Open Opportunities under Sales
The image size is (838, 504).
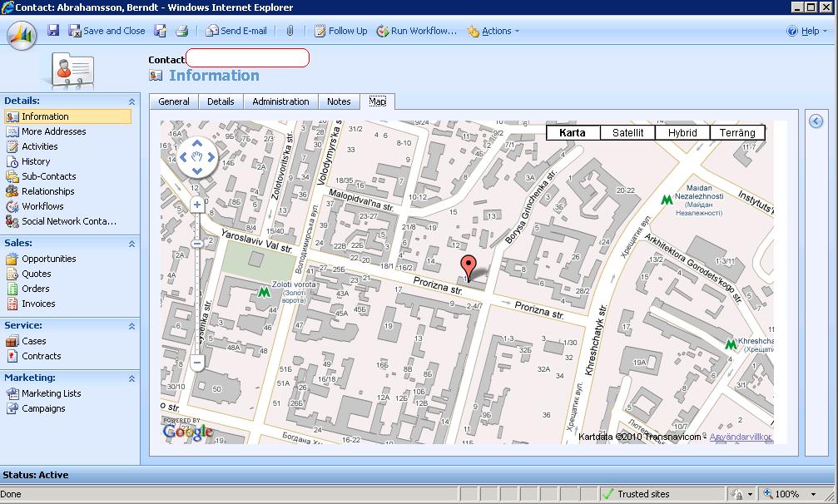(x=41, y=259)
